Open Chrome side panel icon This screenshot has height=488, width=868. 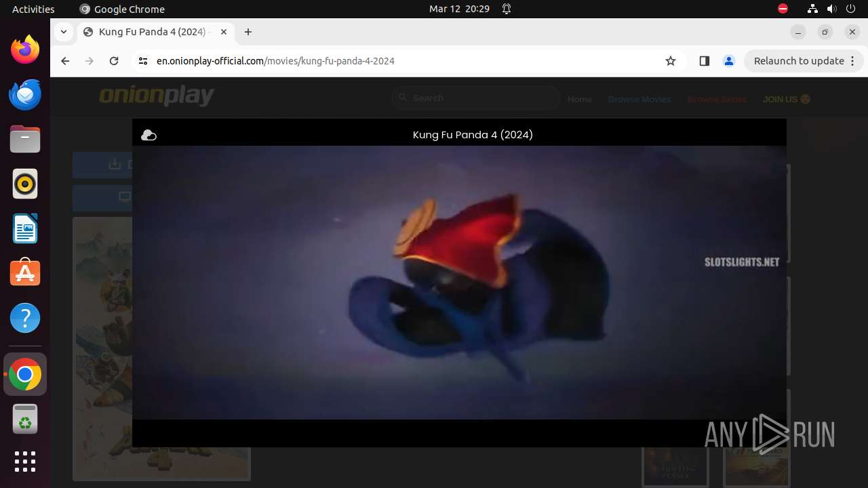(704, 61)
